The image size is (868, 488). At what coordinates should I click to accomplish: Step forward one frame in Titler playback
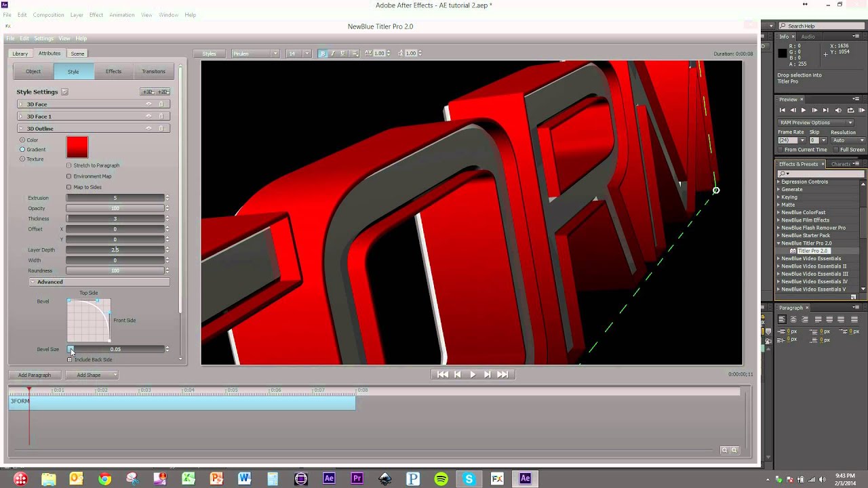488,374
